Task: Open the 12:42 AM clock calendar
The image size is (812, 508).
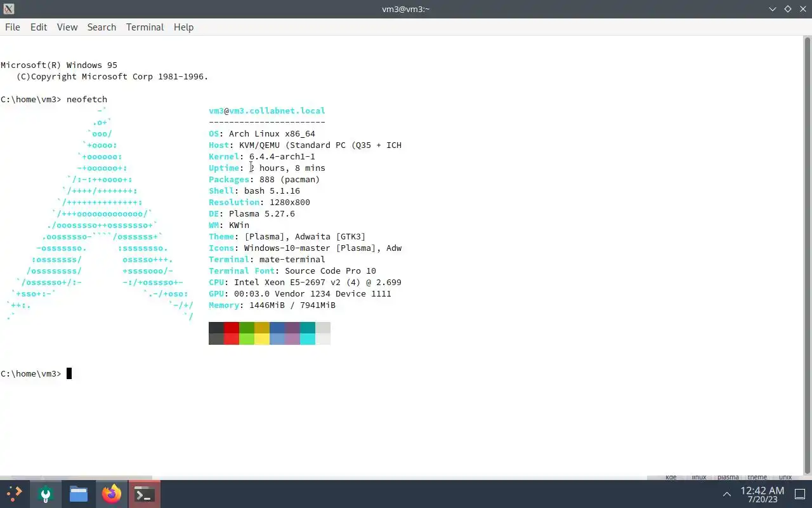Action: click(x=763, y=495)
